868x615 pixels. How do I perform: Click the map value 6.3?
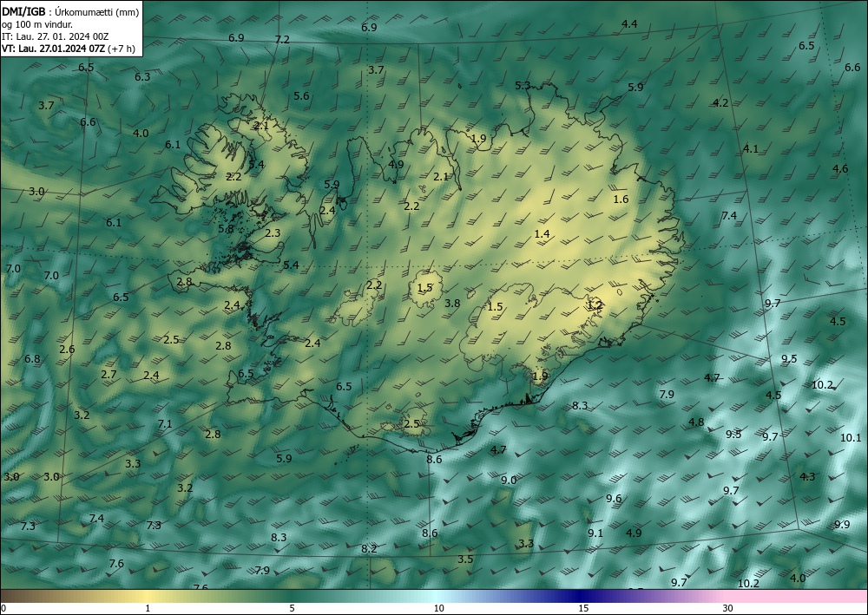tap(142, 77)
